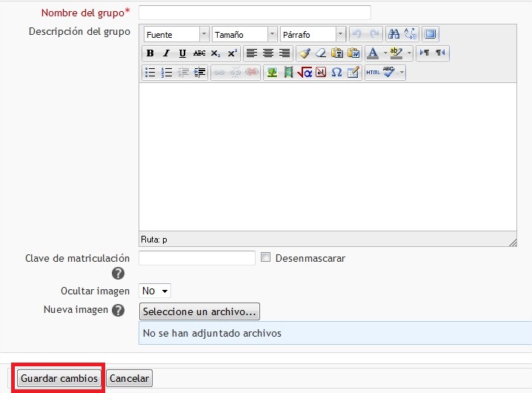Open the Fuente font dropdown
This screenshot has width=532, height=393.
click(x=175, y=34)
